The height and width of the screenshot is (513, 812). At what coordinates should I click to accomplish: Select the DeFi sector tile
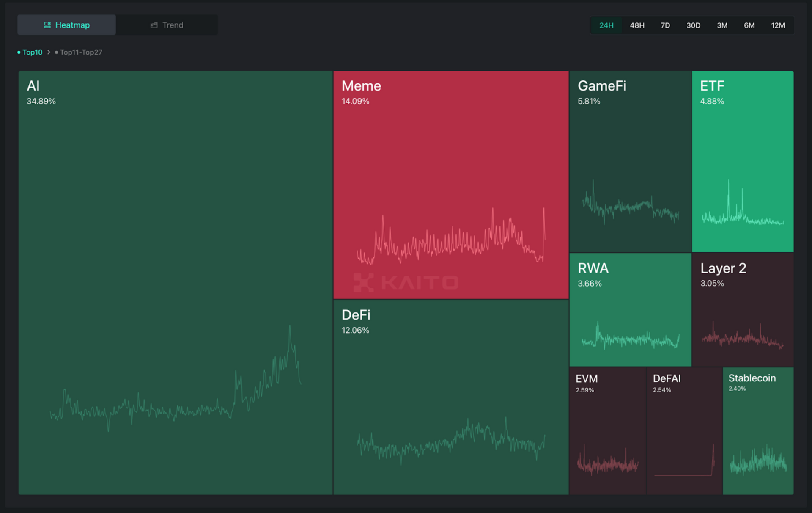451,397
